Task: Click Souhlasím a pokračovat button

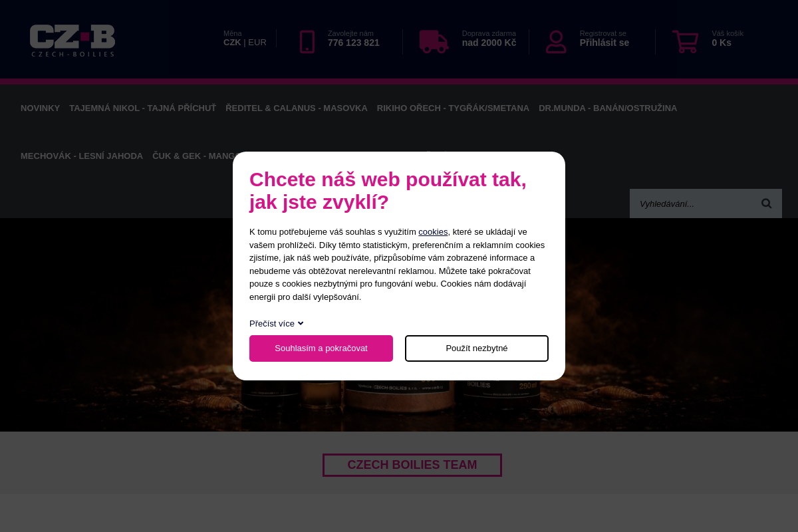Action: coord(321,348)
